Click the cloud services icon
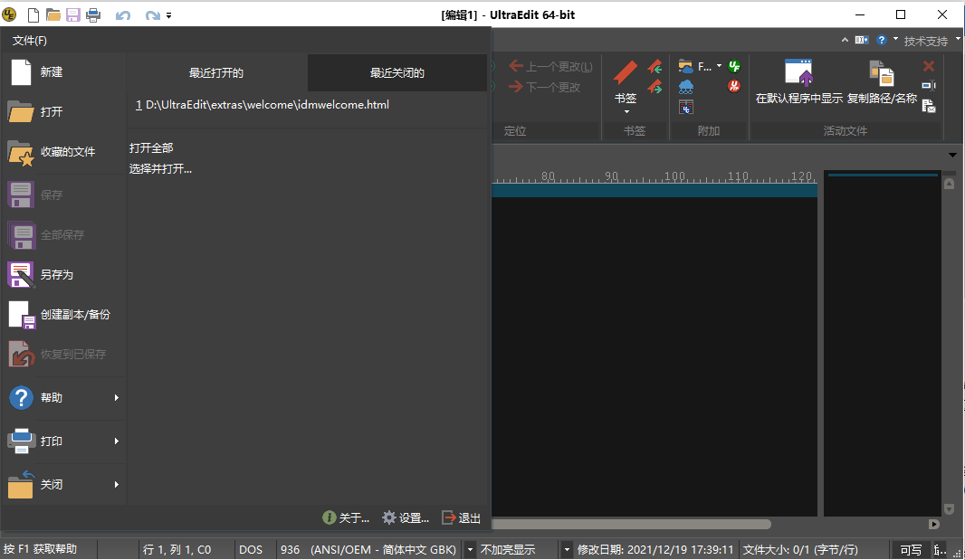Viewport: 965px width, 560px height. 685,87
